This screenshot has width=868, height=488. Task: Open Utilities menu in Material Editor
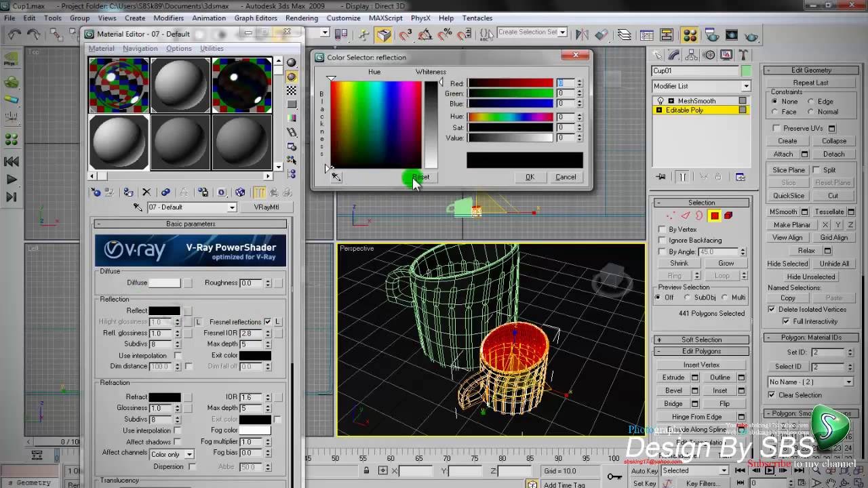tap(212, 48)
